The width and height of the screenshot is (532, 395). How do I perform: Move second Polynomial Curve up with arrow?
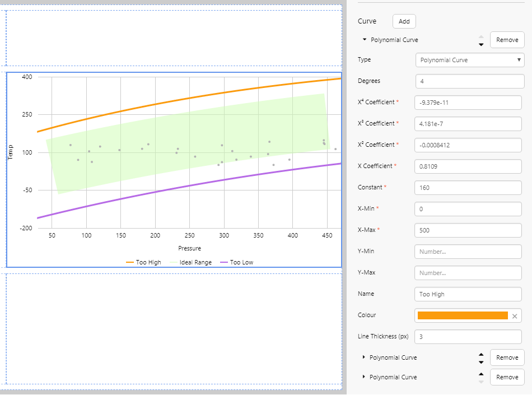[x=481, y=354]
